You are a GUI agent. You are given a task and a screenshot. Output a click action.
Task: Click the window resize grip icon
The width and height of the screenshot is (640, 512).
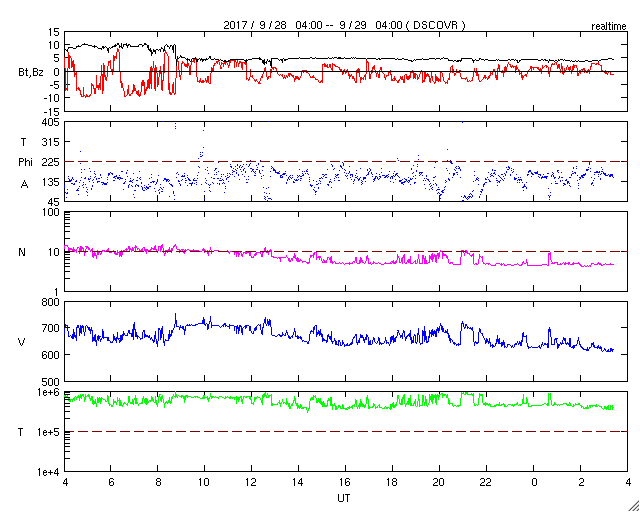(x=634, y=506)
